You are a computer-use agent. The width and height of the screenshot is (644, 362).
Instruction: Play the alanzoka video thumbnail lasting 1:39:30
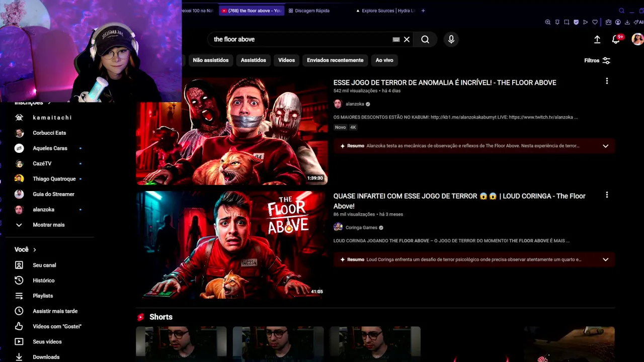pyautogui.click(x=232, y=131)
